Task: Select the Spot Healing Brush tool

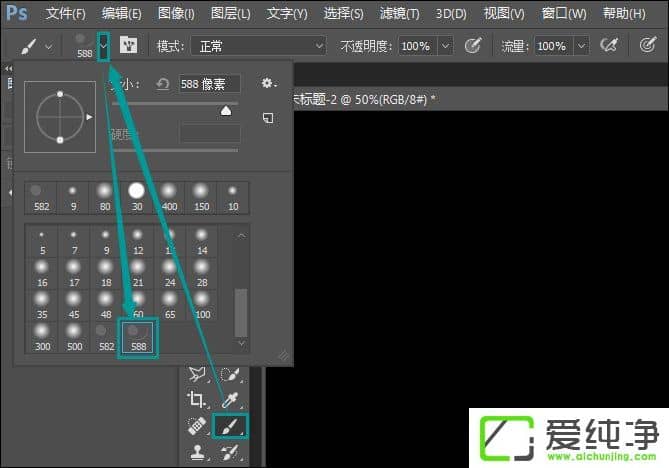Action: (x=197, y=427)
